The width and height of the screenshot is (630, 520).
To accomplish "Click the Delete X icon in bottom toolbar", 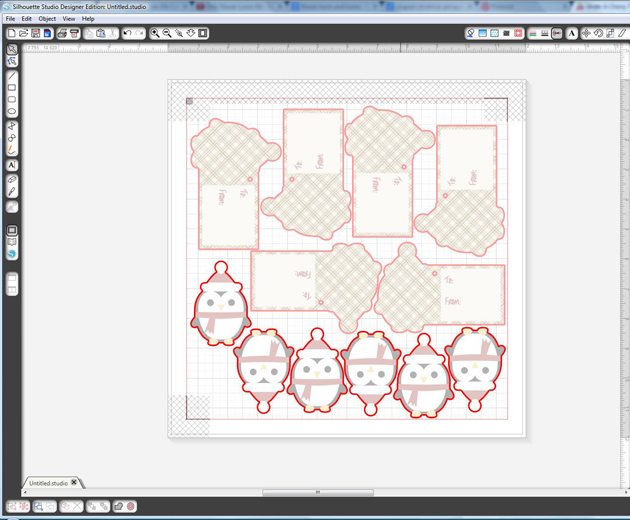I will click(77, 506).
